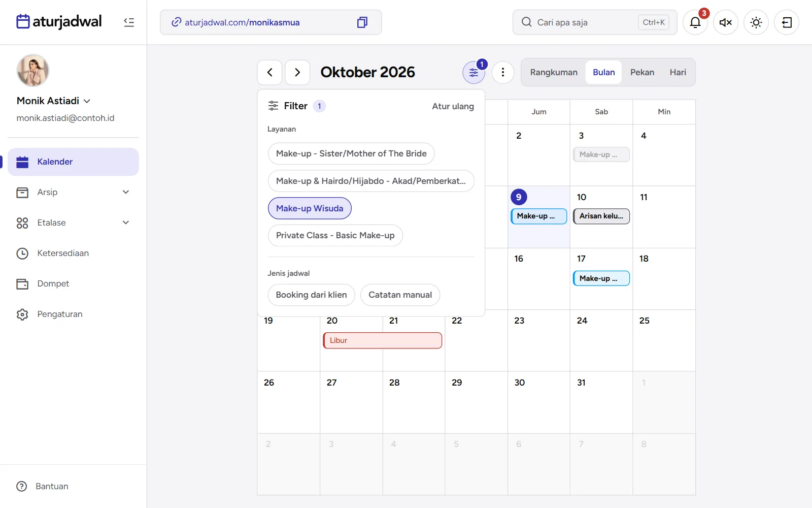
Task: Toggle Booking dari klien filter
Action: click(311, 295)
